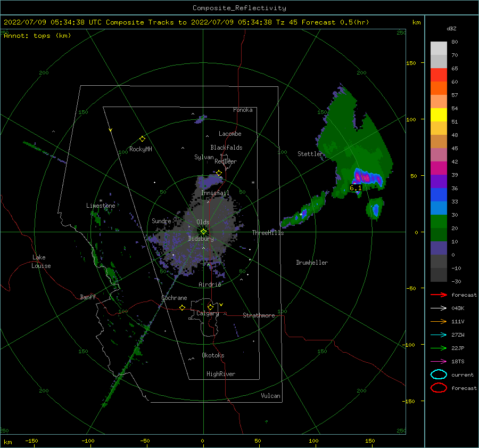
Task: Click the 6.1 storm top annotation
Action: click(356, 188)
